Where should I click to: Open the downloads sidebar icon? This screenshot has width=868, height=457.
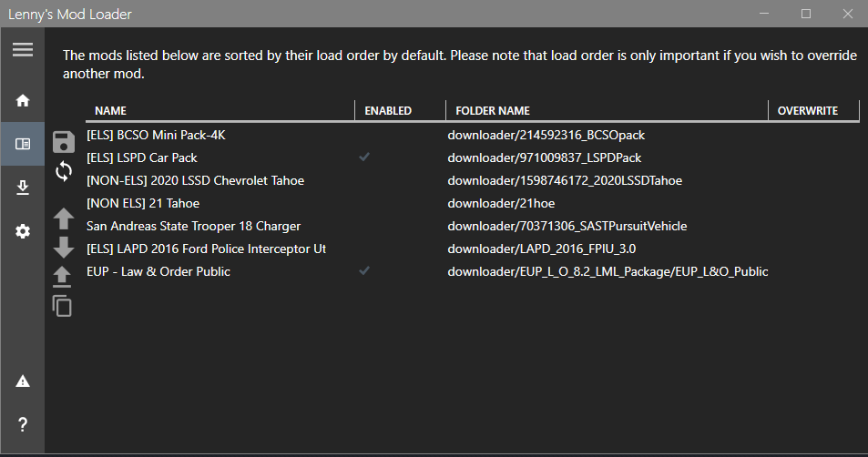23,188
